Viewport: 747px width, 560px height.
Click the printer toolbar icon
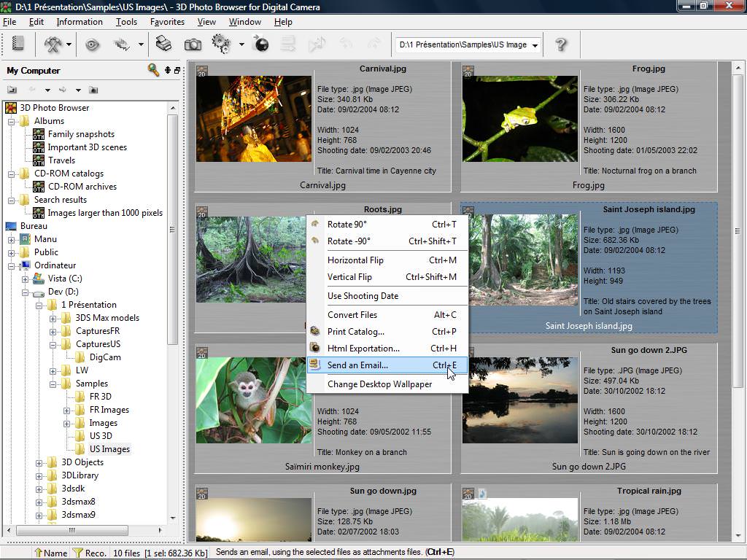tap(163, 44)
